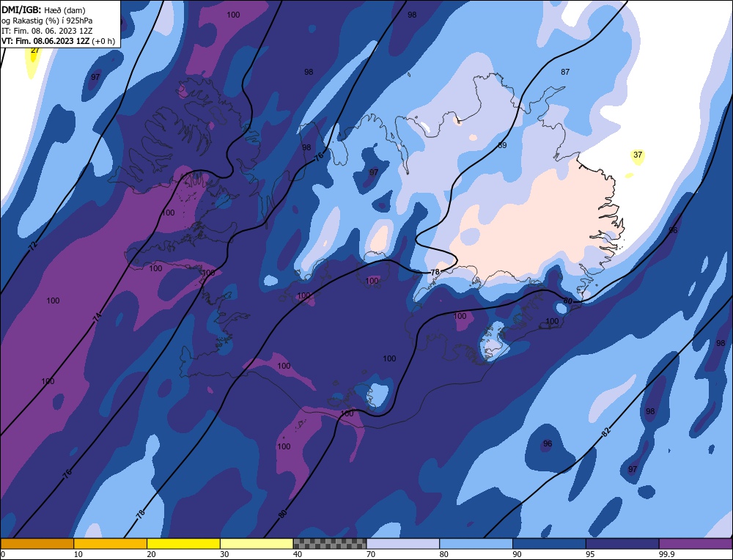Pick the light blue 80–90 legend swatch
Screen dimensions: 733x560
(x=476, y=544)
